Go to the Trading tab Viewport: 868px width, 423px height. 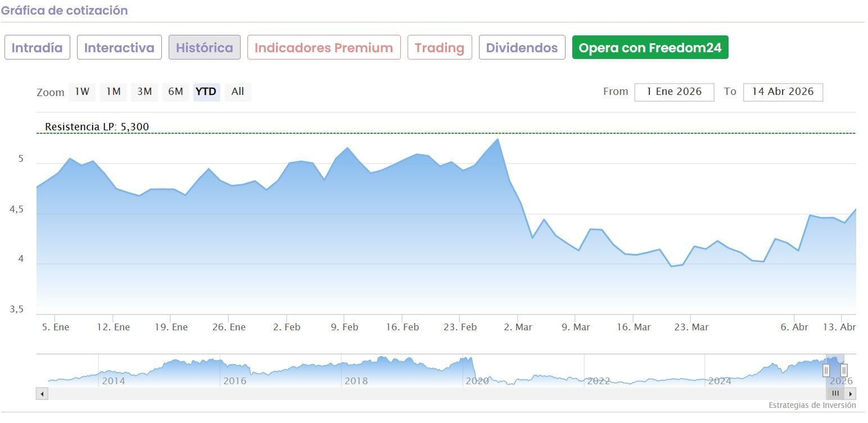440,48
